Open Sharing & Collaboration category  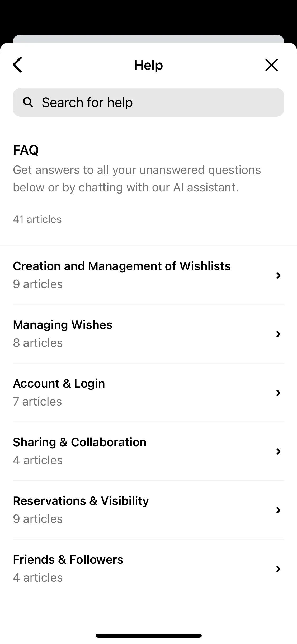tap(148, 451)
